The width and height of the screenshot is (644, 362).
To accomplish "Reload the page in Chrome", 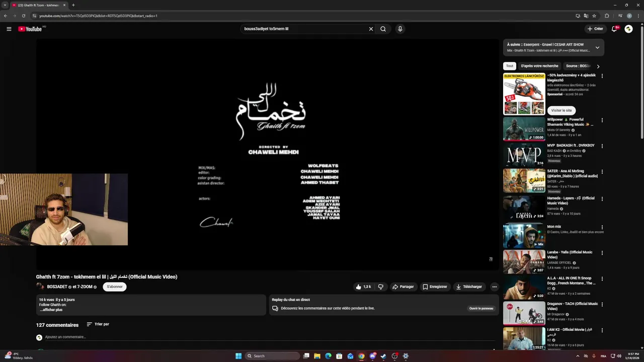I will pos(23,16).
